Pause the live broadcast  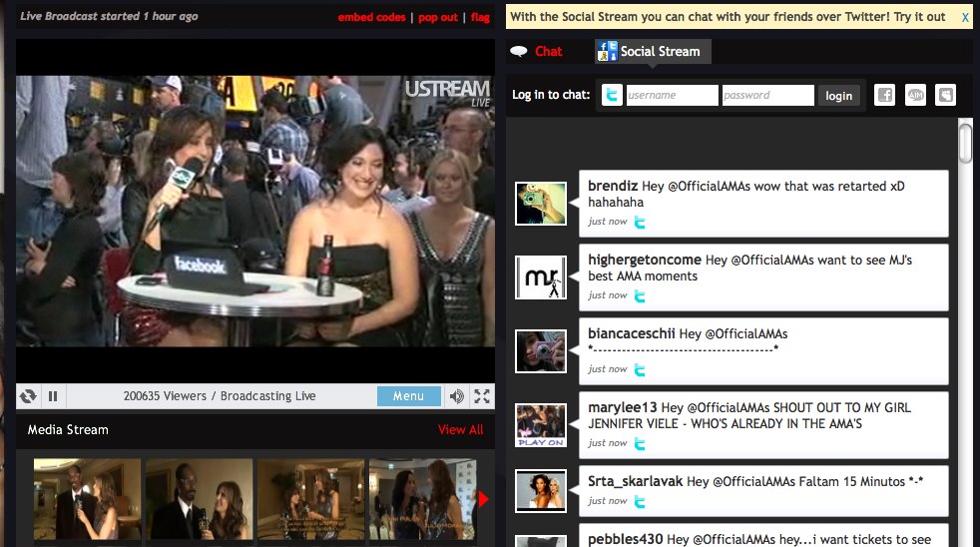click(x=53, y=395)
